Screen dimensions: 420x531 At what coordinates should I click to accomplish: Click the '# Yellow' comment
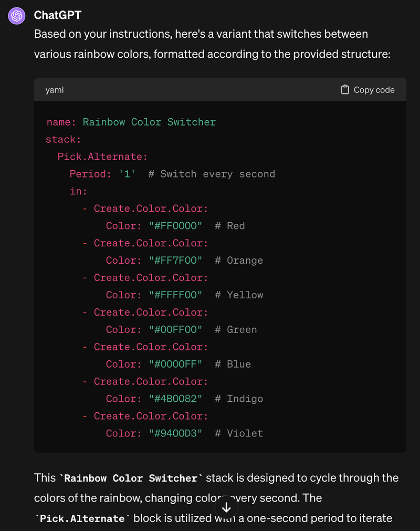pos(239,295)
